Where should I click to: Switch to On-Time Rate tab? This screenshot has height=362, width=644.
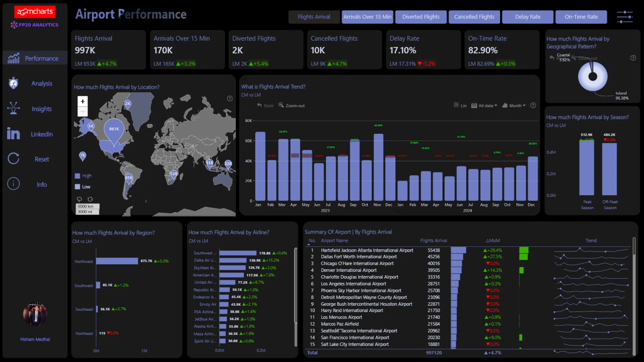coord(581,17)
